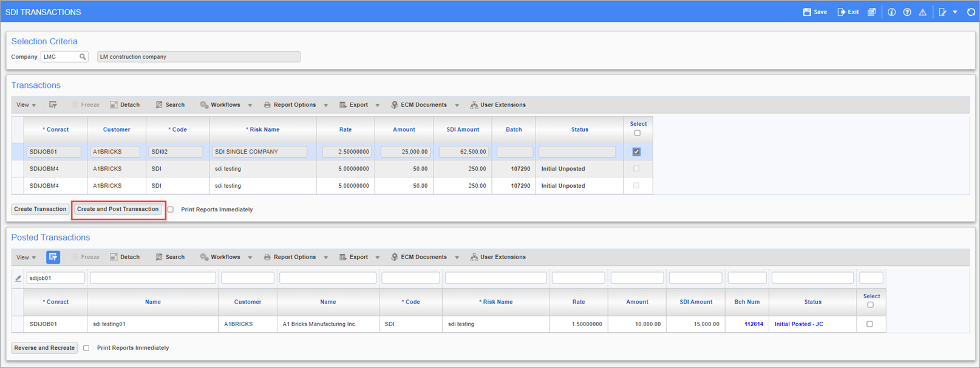The height and width of the screenshot is (368, 980).
Task: Expand ECM Documents arrow in Posted Transactions
Action: point(457,257)
